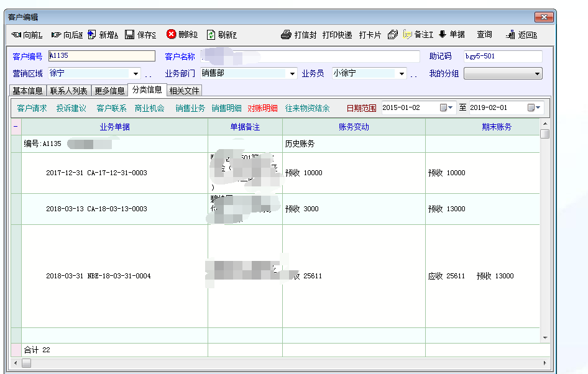
Task: Click the 向前 (previous record) toolbar icon
Action: click(17, 35)
